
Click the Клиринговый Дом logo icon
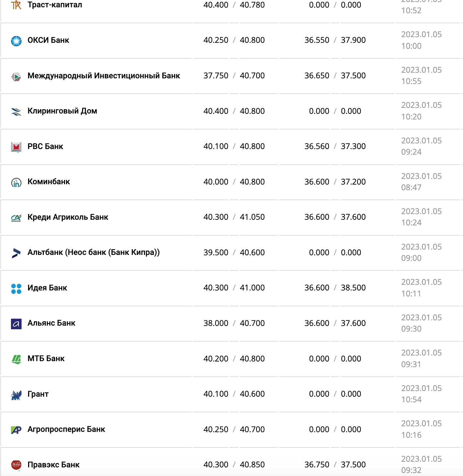point(16,112)
